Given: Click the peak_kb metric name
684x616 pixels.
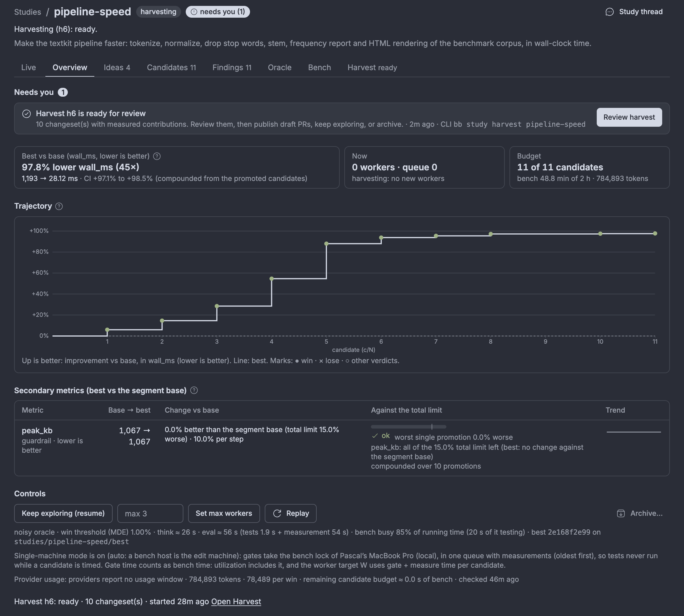Looking at the screenshot, I should tap(37, 431).
